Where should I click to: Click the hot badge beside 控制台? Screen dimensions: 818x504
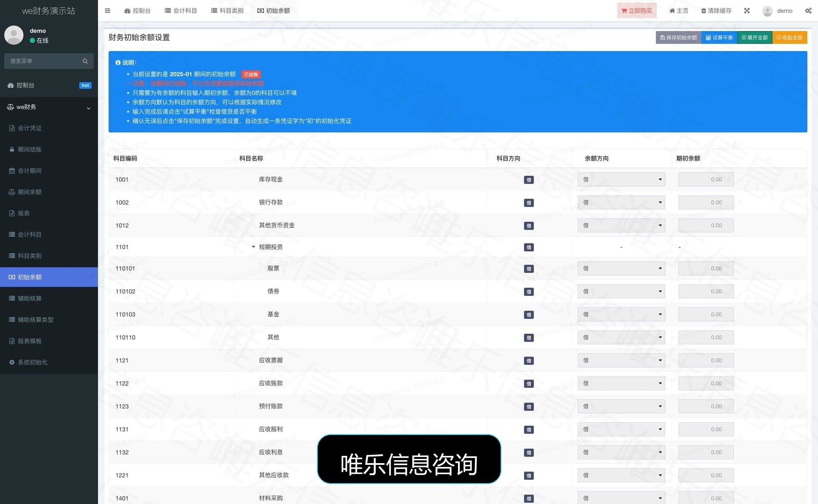pos(85,85)
